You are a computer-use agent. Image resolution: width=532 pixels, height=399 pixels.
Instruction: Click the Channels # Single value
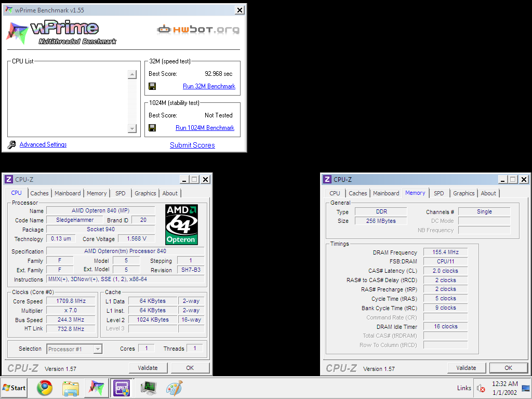pyautogui.click(x=484, y=211)
